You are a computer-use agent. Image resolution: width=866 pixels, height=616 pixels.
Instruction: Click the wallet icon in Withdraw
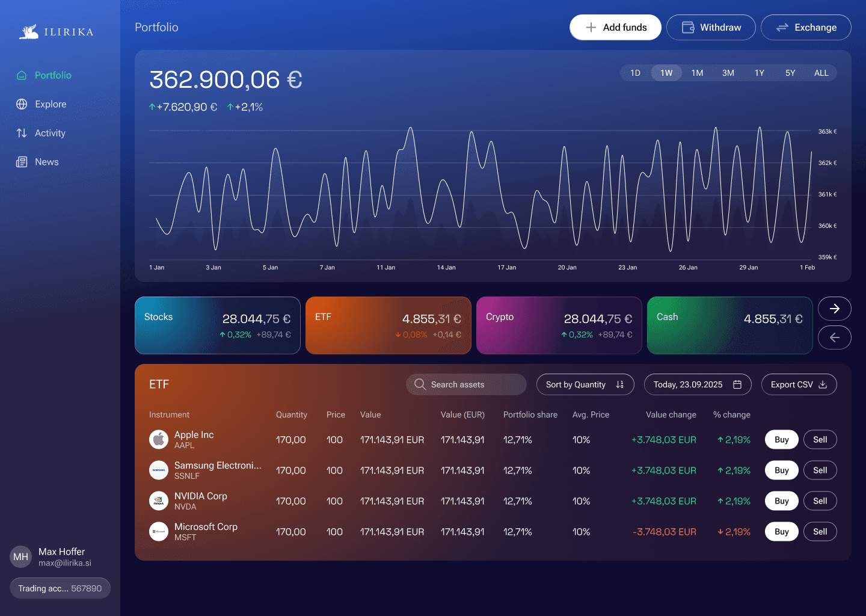(688, 27)
